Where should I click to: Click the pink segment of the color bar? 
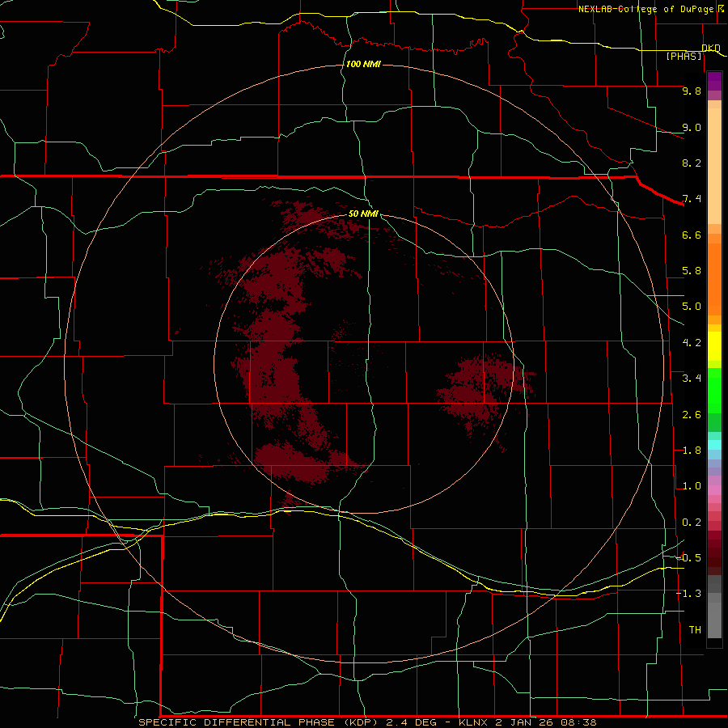(x=714, y=490)
